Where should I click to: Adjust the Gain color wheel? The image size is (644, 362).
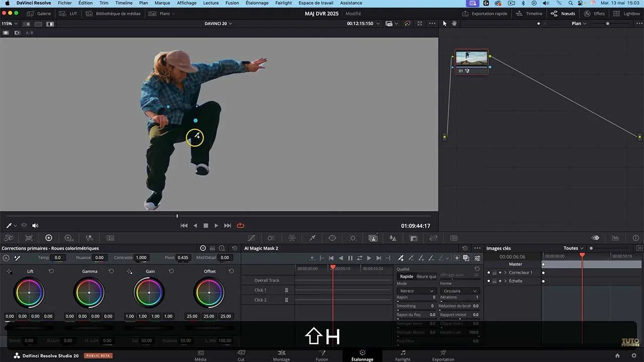pos(149,293)
